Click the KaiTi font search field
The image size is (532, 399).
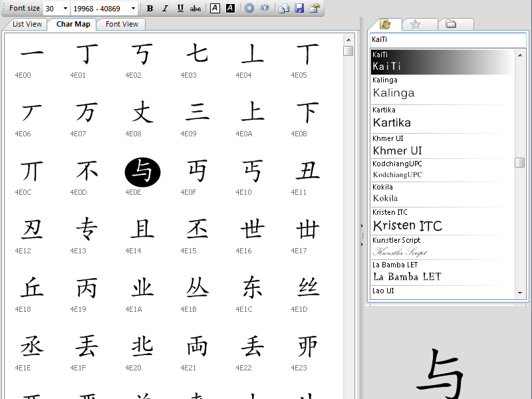tap(447, 40)
